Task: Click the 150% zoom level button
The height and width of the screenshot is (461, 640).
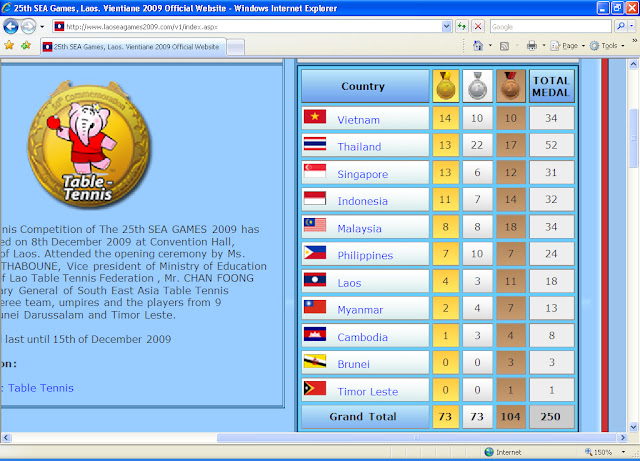Action: point(598,452)
